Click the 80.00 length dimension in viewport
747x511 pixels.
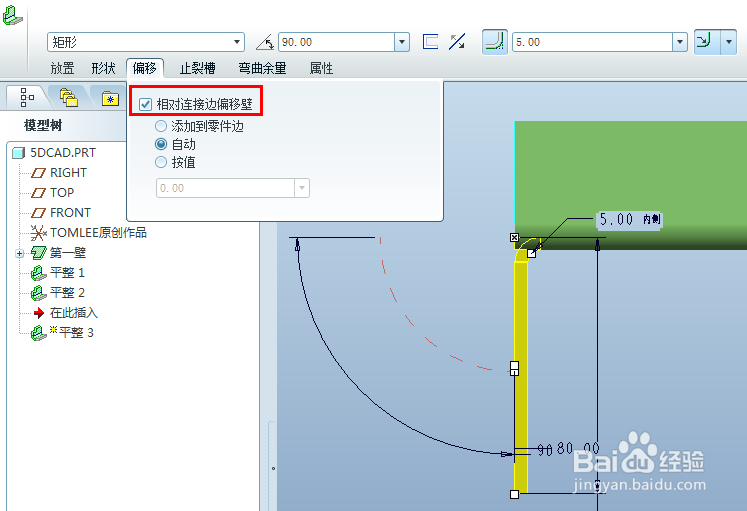(x=578, y=448)
